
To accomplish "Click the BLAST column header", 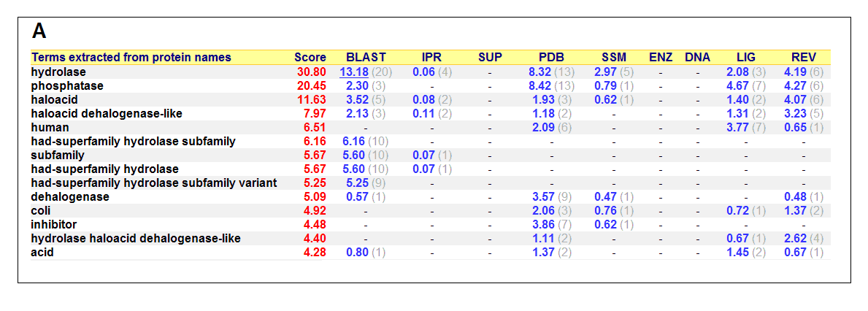I will 366,58.
